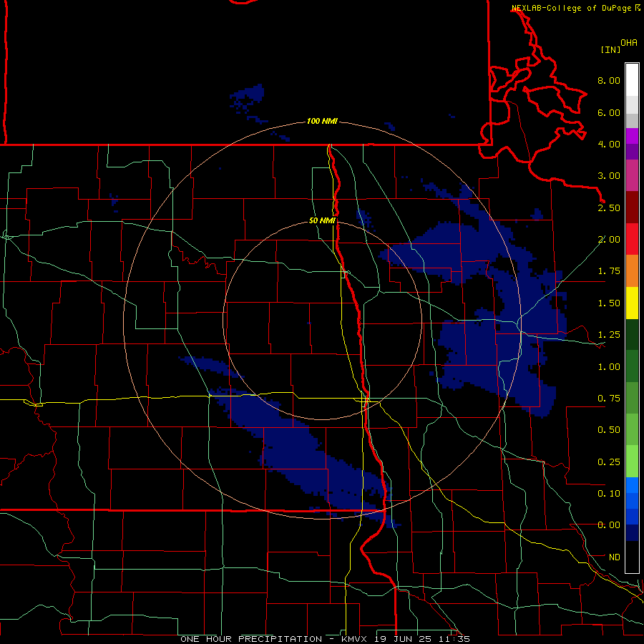Click the 6.00 legend value
This screenshot has height=644, width=644.
(x=609, y=112)
